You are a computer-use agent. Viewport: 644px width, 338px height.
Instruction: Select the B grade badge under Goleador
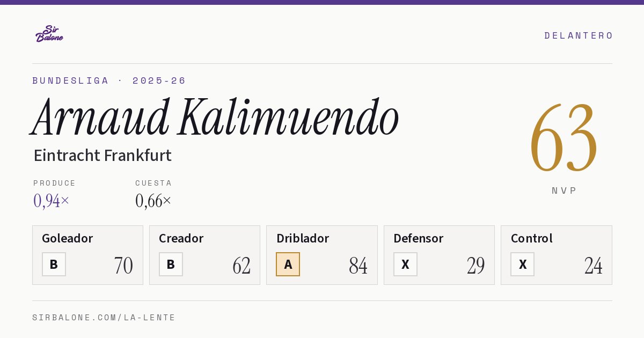coord(54,264)
